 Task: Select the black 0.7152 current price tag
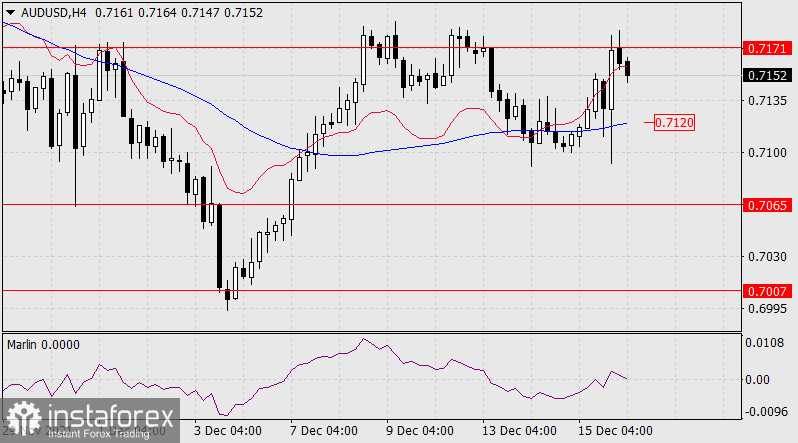point(764,75)
